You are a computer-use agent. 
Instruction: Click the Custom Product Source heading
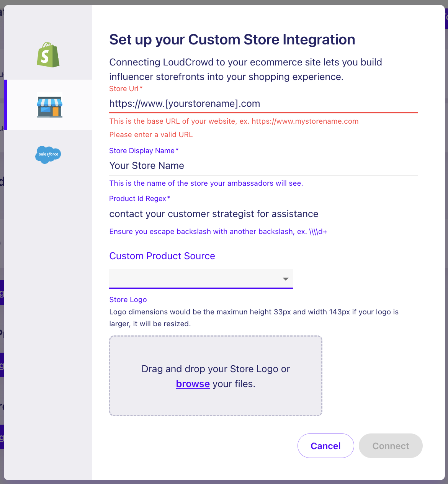(162, 256)
